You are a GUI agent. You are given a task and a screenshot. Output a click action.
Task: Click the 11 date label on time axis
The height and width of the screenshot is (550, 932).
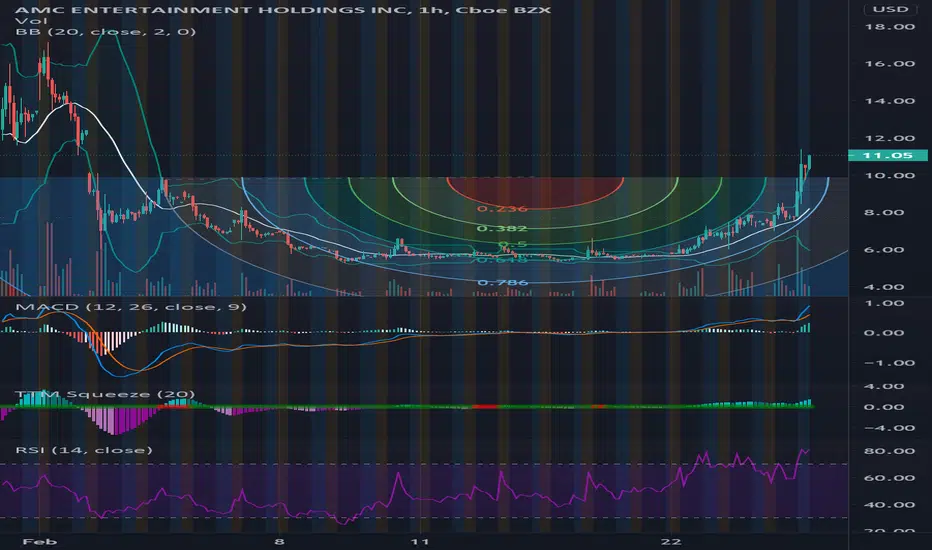click(420, 542)
